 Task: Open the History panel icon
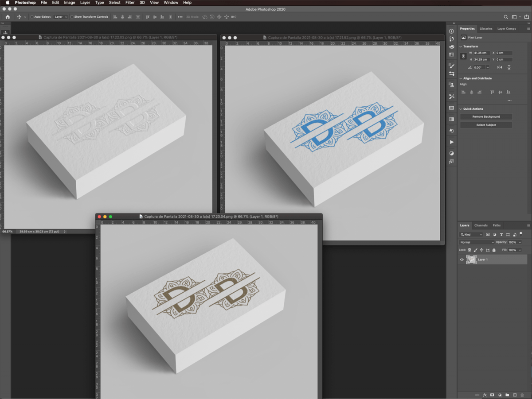tap(451, 131)
